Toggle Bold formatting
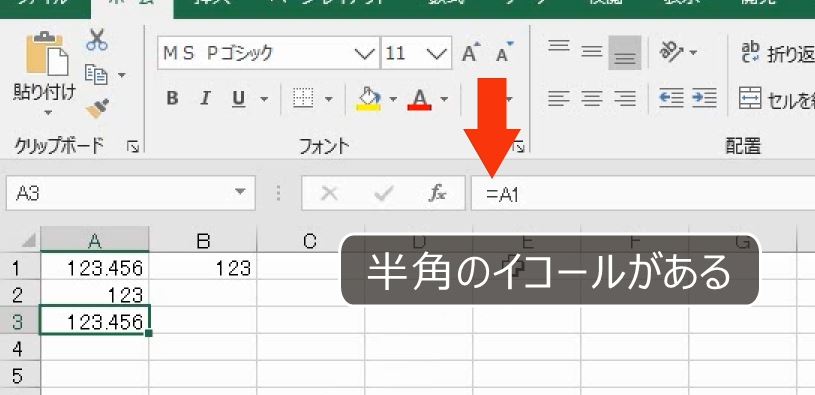Viewport: 815px width, 395px height. click(173, 98)
